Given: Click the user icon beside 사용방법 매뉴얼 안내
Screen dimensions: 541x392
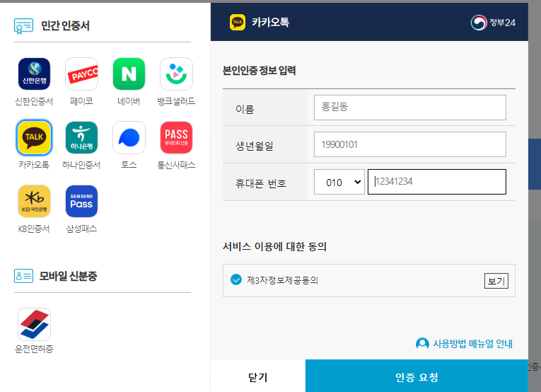Looking at the screenshot, I should point(422,344).
